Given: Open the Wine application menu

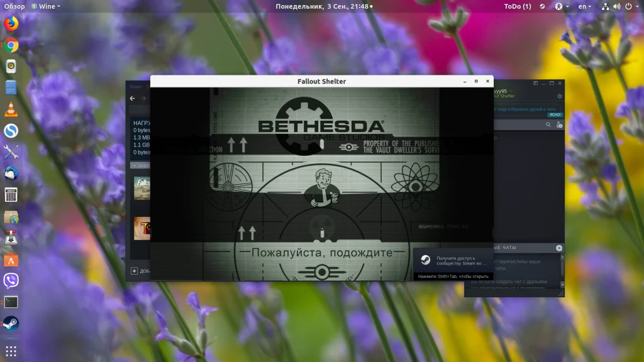Looking at the screenshot, I should (x=46, y=6).
